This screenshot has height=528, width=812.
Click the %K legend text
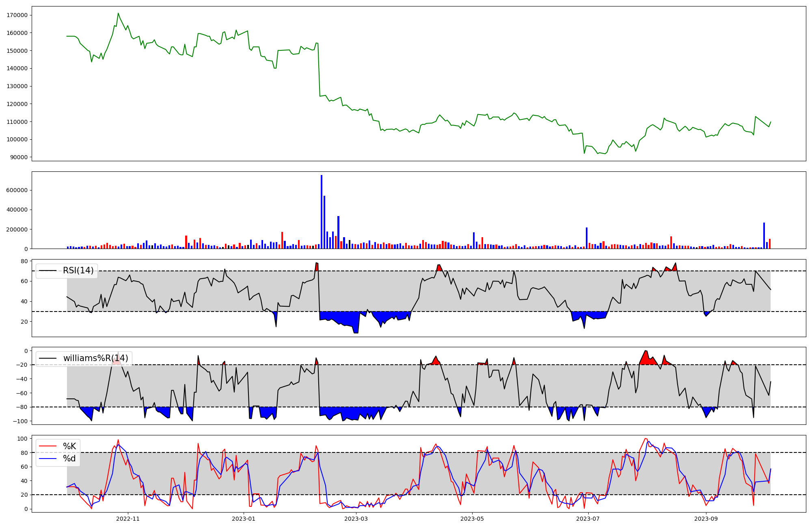pyautogui.click(x=69, y=446)
